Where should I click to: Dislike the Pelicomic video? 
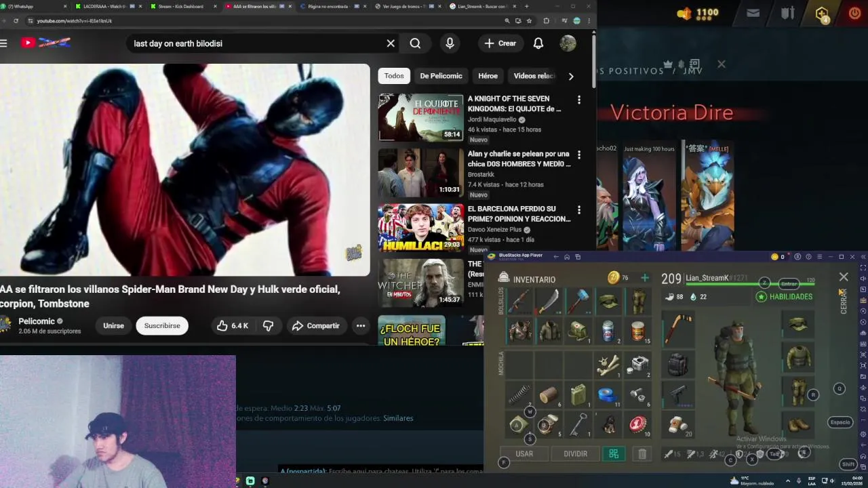(x=268, y=326)
